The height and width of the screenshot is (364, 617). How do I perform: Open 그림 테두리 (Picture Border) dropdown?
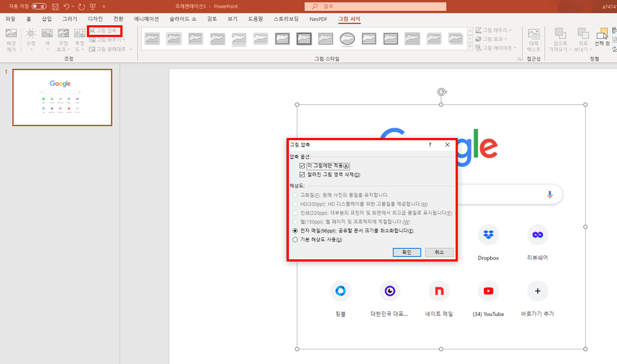pyautogui.click(x=494, y=30)
